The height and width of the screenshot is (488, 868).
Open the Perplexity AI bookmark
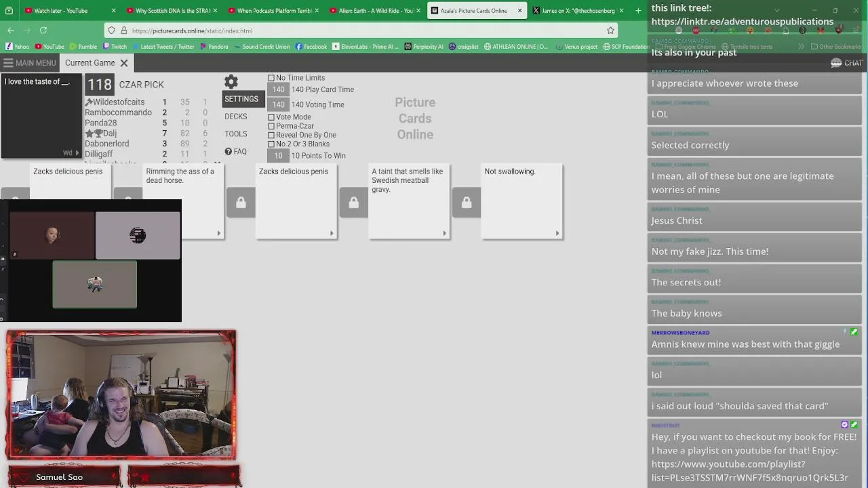click(424, 47)
